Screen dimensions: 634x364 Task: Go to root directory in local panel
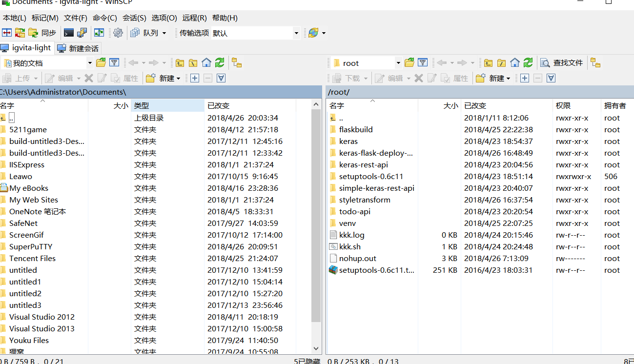coord(193,62)
